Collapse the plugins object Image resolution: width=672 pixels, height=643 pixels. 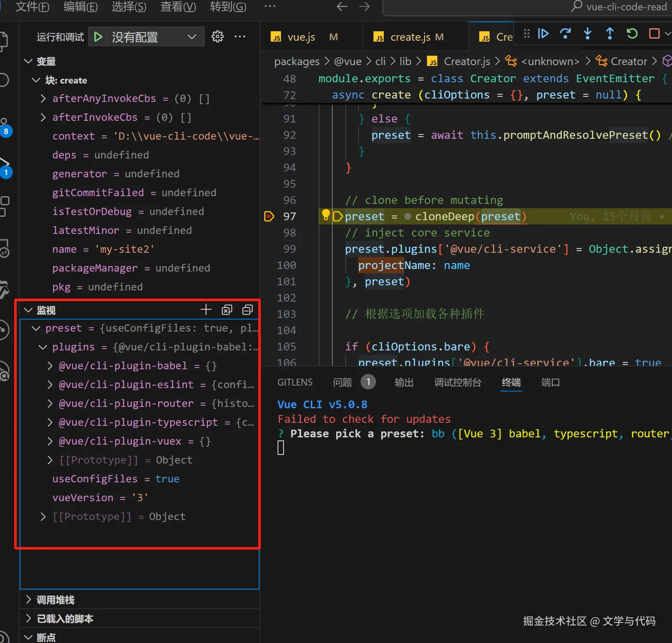[43, 347]
